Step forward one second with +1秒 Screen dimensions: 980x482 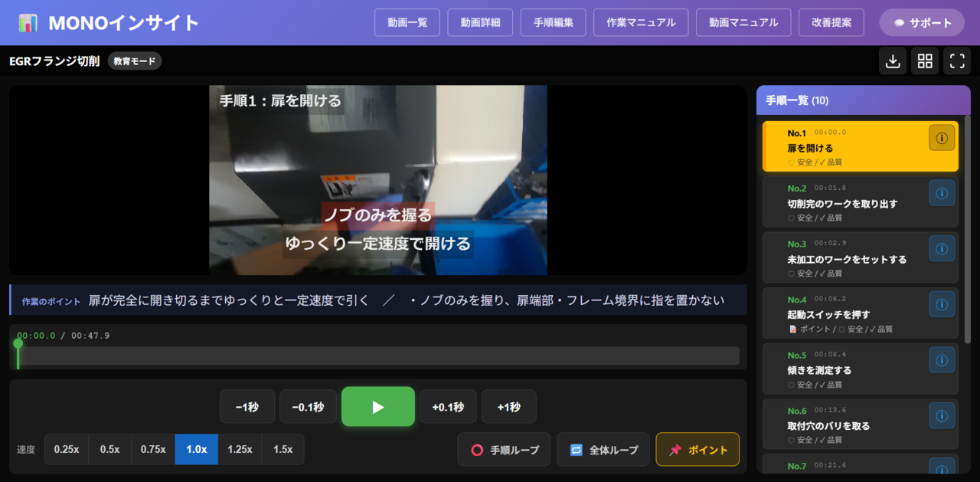tap(508, 407)
